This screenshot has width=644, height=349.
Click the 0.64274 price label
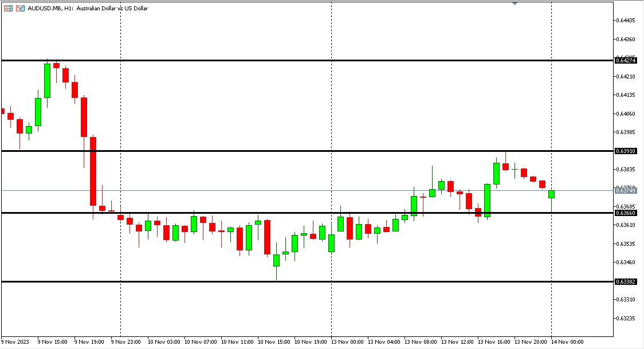point(625,60)
